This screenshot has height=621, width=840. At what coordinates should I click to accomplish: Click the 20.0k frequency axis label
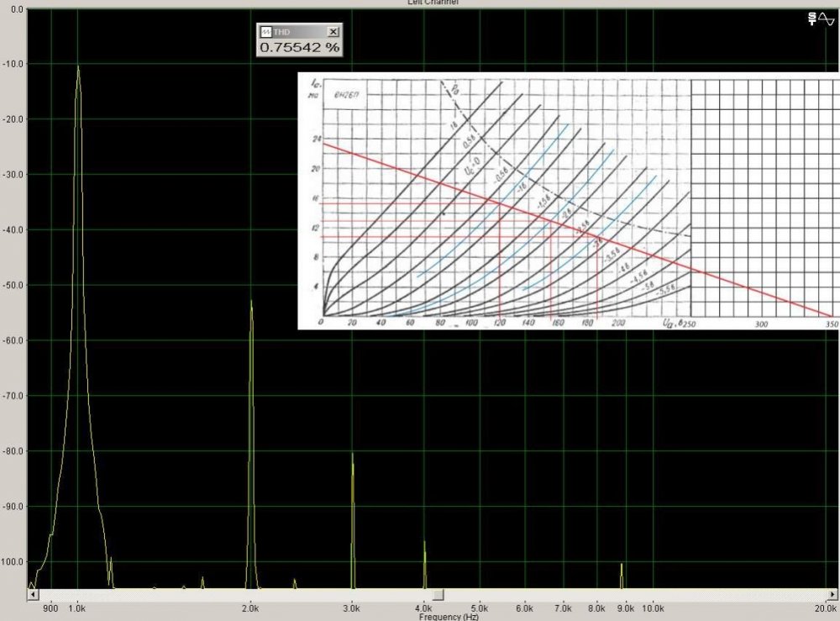[x=825, y=608]
